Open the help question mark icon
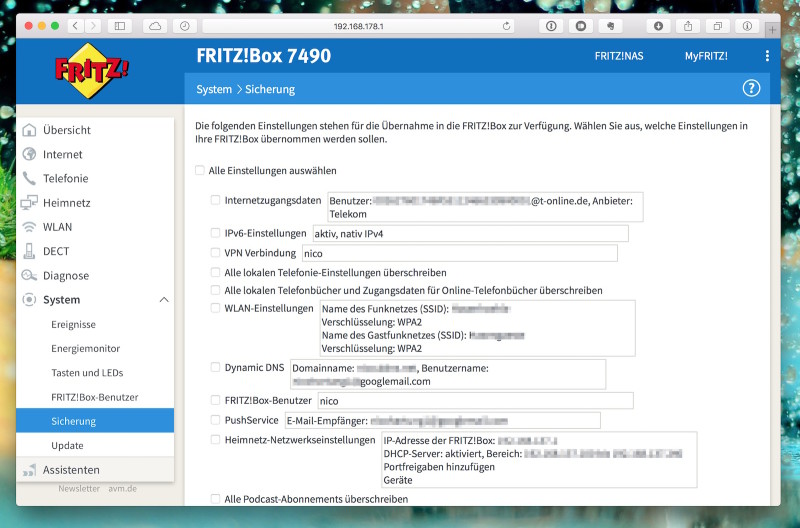This screenshot has width=800, height=528. [751, 88]
